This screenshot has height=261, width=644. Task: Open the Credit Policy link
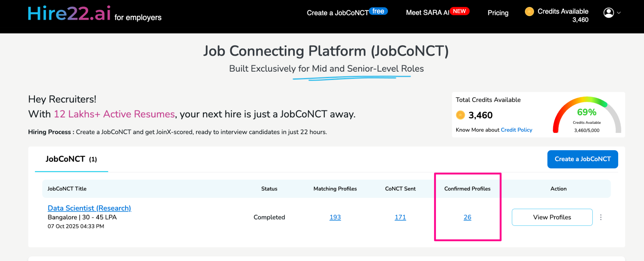(x=516, y=130)
